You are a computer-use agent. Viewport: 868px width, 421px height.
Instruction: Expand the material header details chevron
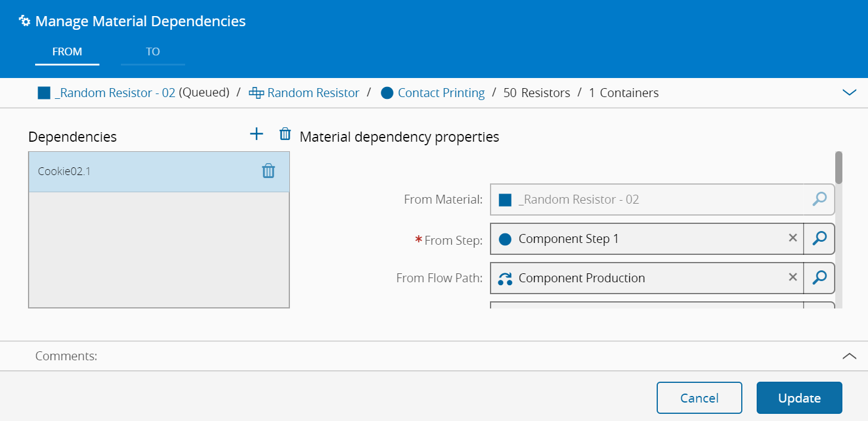tap(850, 93)
